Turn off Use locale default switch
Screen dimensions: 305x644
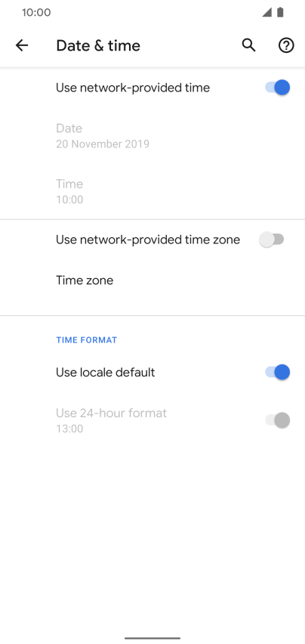(x=278, y=372)
